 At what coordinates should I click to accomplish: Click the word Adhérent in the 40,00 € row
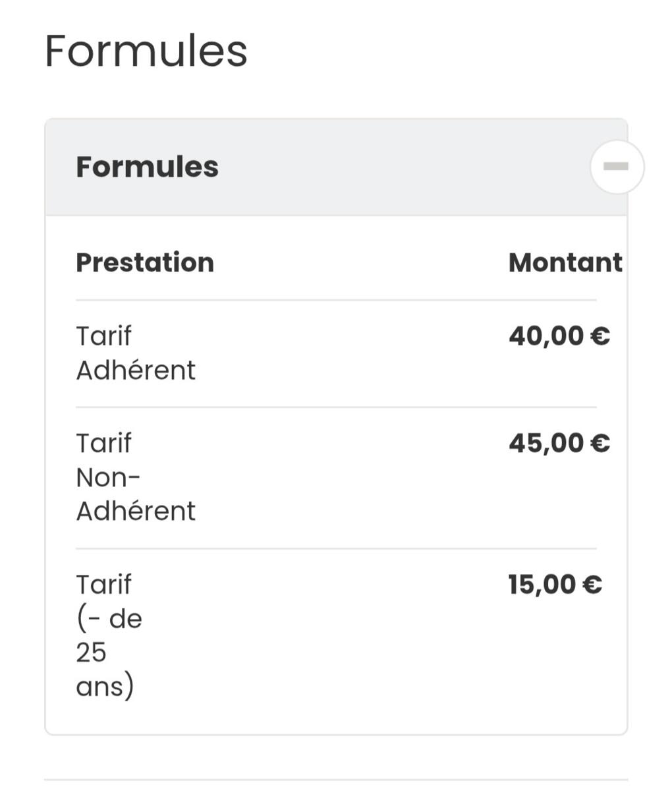(x=136, y=370)
